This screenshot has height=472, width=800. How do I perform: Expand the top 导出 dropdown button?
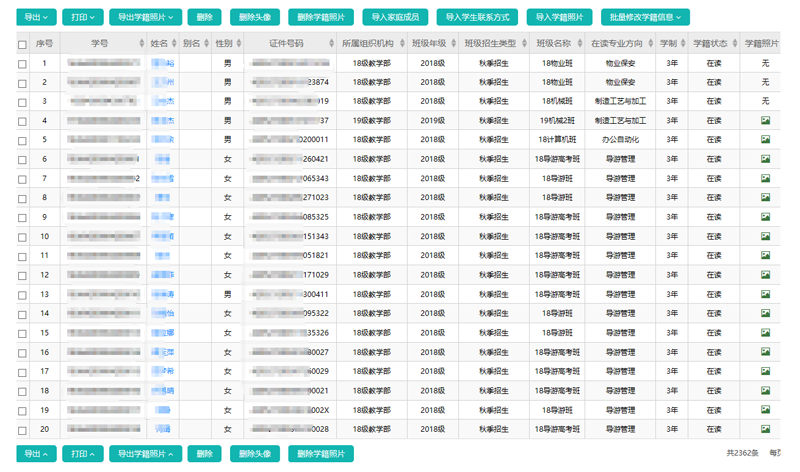click(x=35, y=17)
